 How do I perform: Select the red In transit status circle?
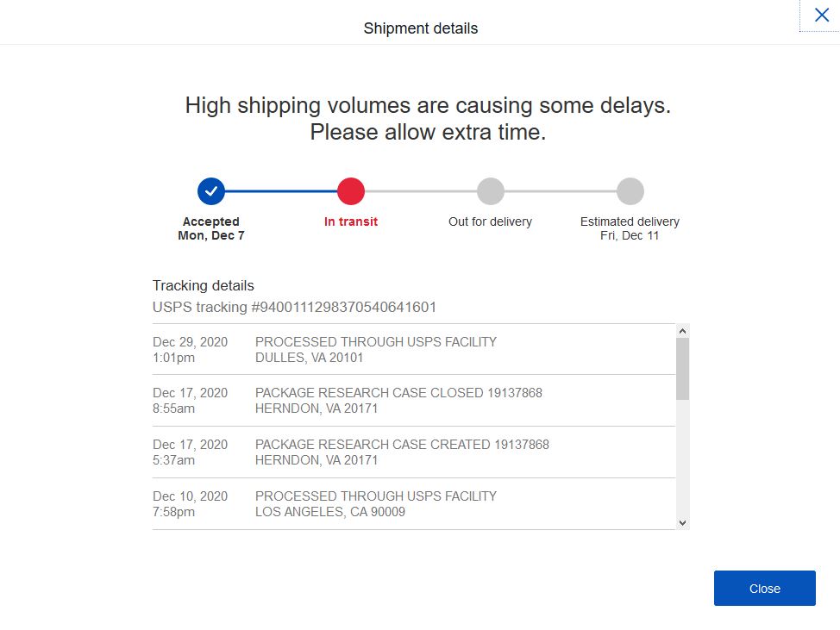(x=351, y=191)
